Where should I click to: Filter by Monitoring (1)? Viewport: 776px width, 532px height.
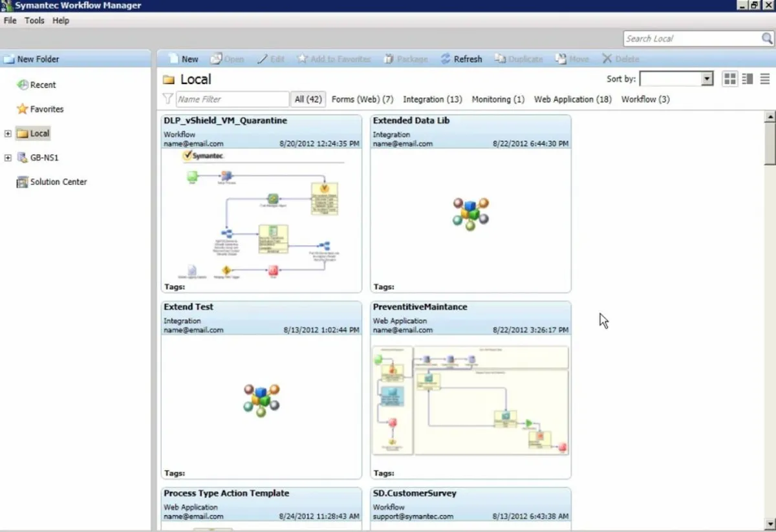(x=498, y=100)
